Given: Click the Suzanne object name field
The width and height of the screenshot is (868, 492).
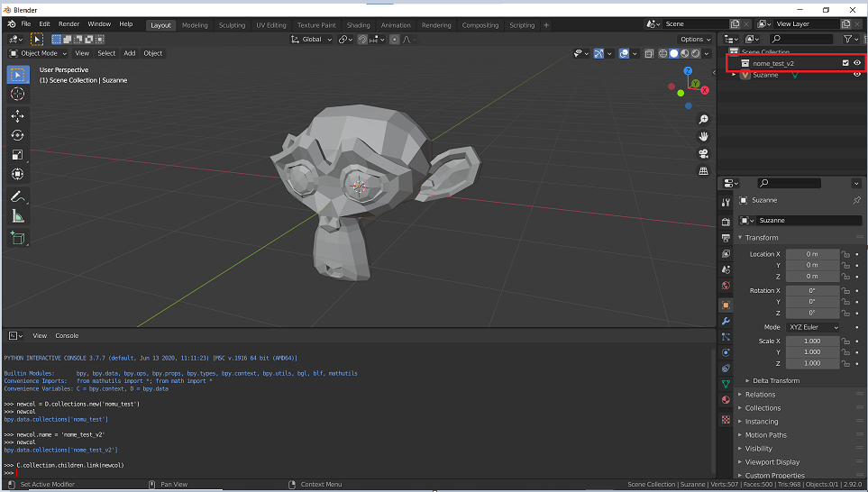Looking at the screenshot, I should pos(809,220).
